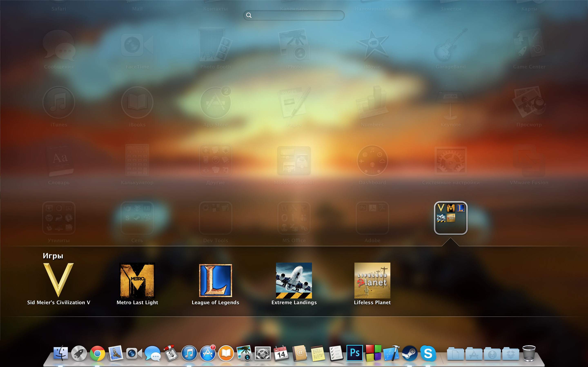Open Xcode from the Dock

[391, 353]
